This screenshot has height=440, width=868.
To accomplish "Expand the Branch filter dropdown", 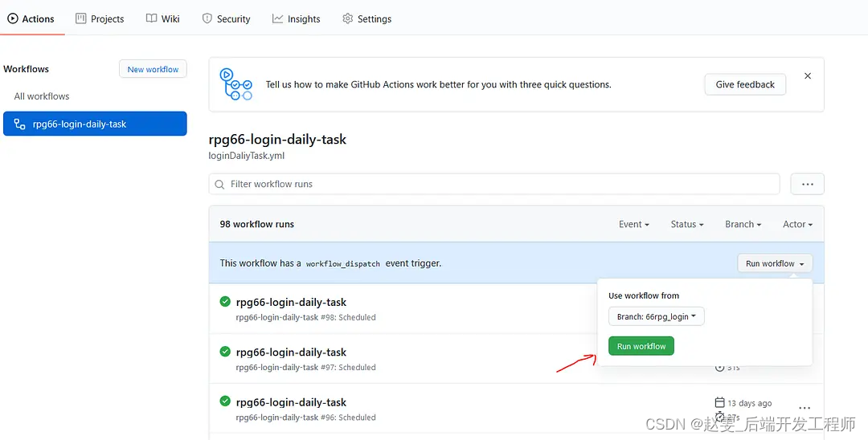I will click(743, 225).
